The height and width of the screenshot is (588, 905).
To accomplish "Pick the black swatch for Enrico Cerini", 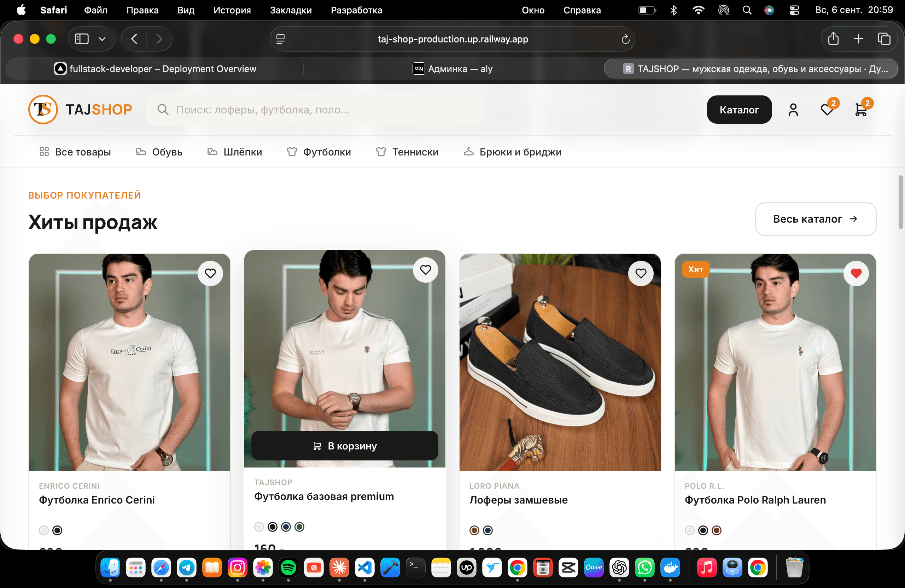I will (57, 530).
